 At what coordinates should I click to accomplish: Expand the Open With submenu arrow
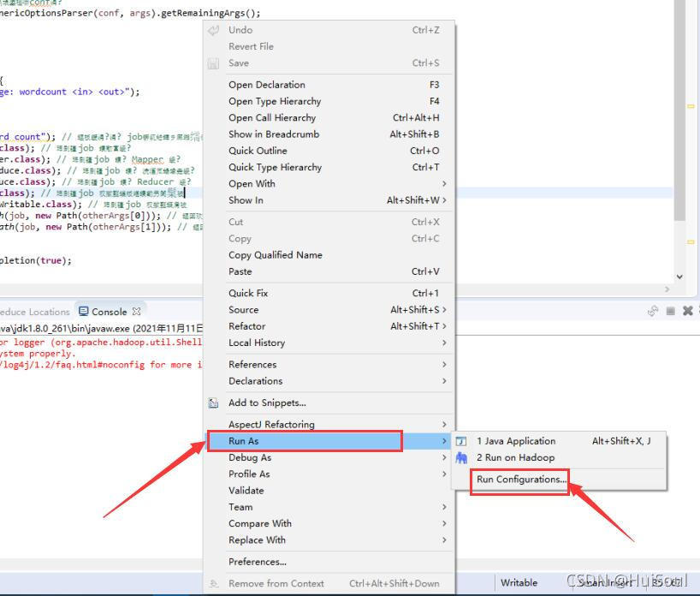coord(444,183)
